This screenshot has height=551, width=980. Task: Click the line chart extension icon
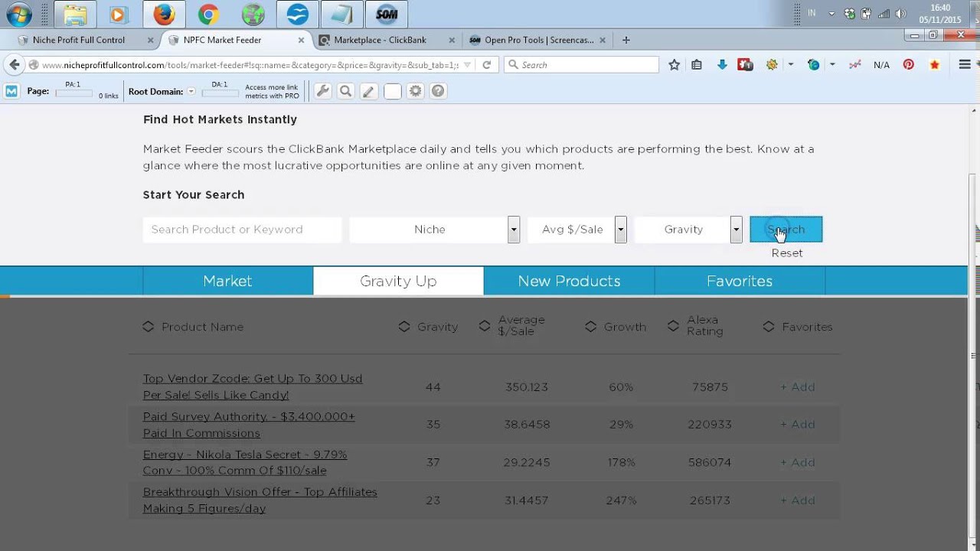point(855,65)
